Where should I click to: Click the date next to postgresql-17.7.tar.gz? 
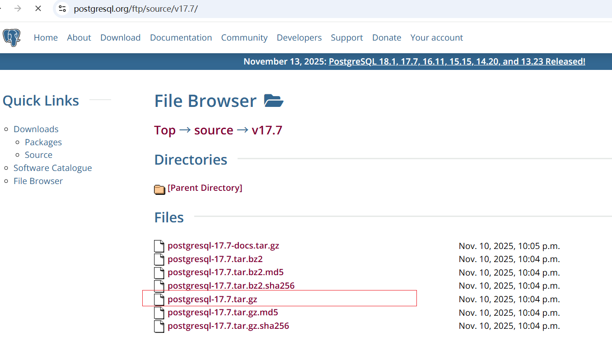point(509,299)
